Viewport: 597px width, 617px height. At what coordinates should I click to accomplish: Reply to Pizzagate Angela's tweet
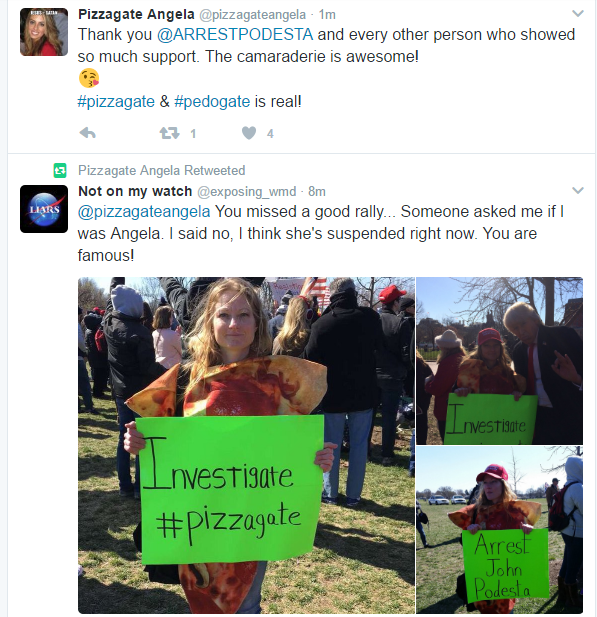pyautogui.click(x=87, y=133)
